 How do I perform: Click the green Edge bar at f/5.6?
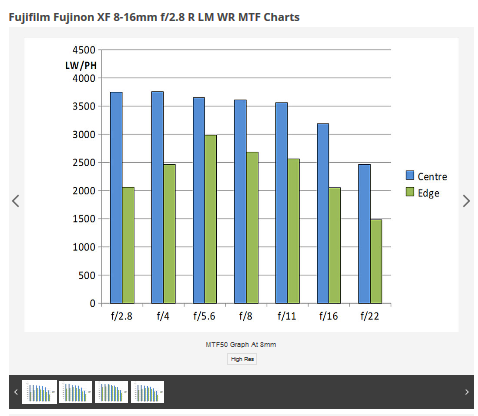click(210, 219)
